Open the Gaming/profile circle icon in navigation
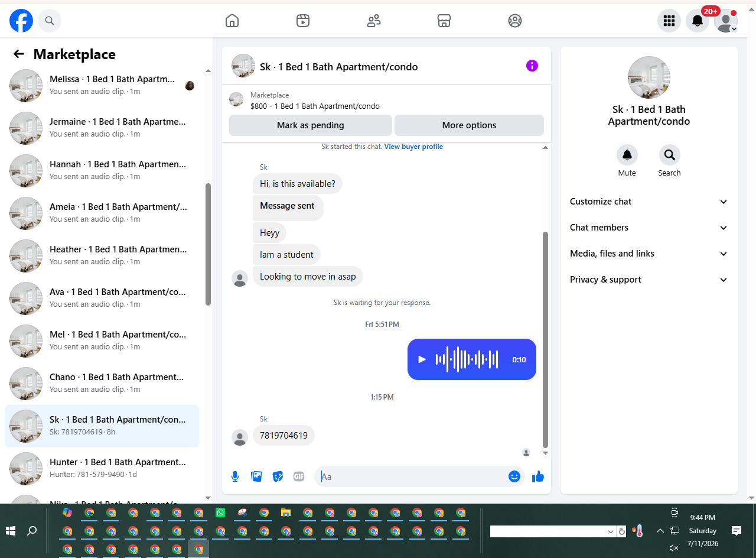The height and width of the screenshot is (558, 756). [515, 21]
